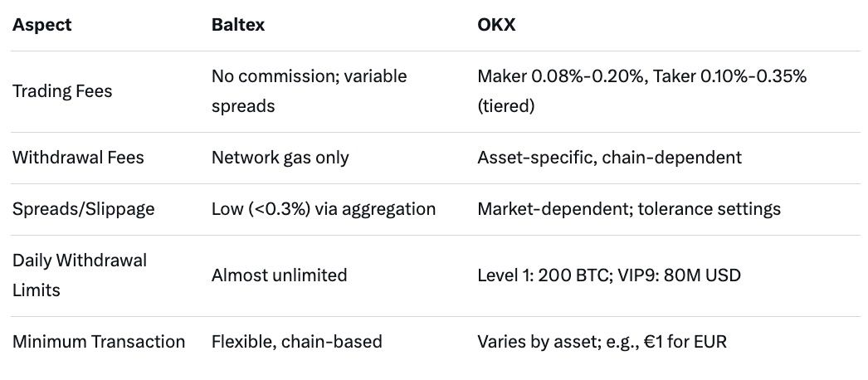
Task: Click the 'Varies by asset' EUR cell
Action: point(602,342)
